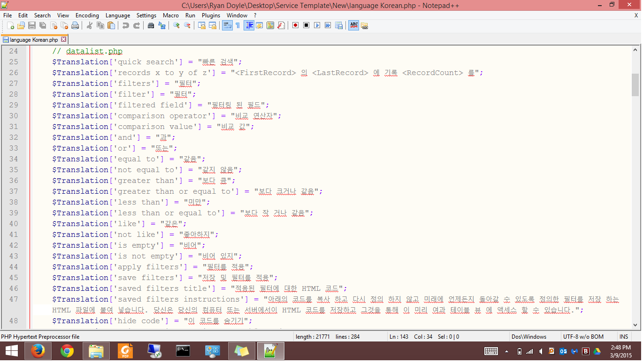Click the X beside the menu bar
This screenshot has width=643, height=364.
pos(636,15)
